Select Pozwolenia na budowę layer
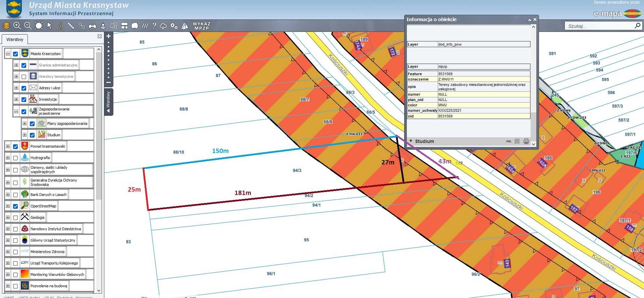The image size is (644, 298). (49, 286)
